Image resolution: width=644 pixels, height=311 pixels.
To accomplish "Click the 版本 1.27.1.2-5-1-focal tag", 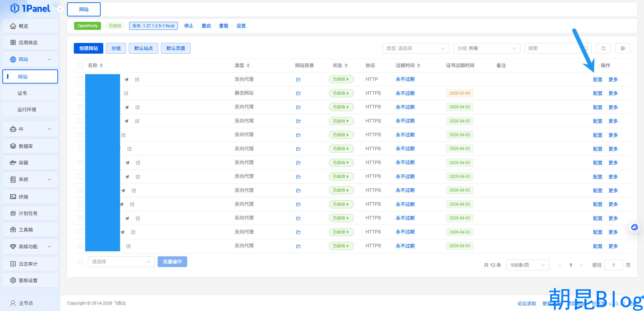I will pos(153,26).
